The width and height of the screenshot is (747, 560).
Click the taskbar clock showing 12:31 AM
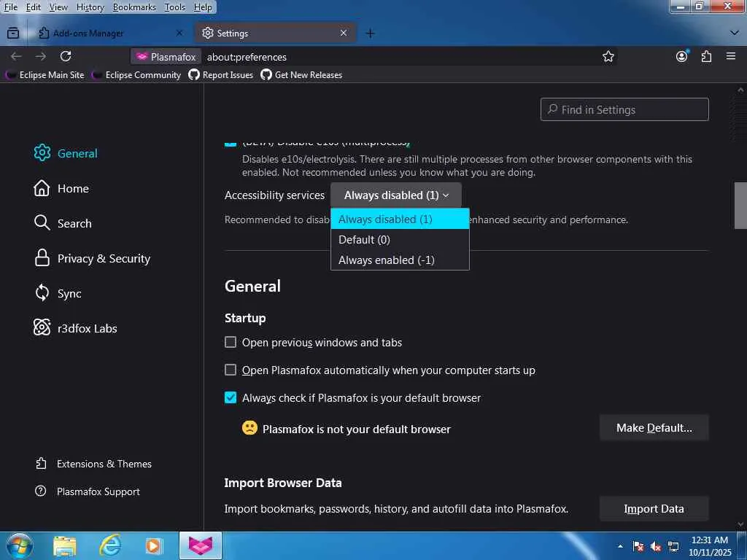tap(710, 546)
